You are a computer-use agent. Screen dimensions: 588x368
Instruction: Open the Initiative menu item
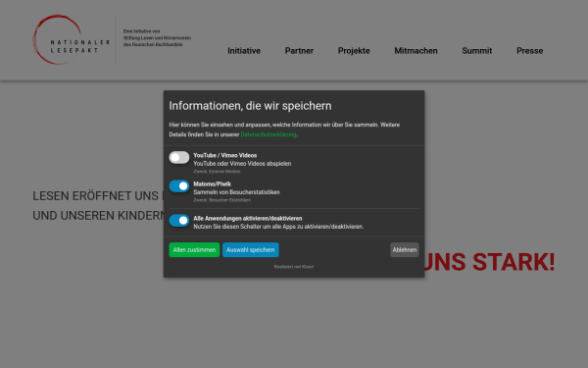(244, 51)
